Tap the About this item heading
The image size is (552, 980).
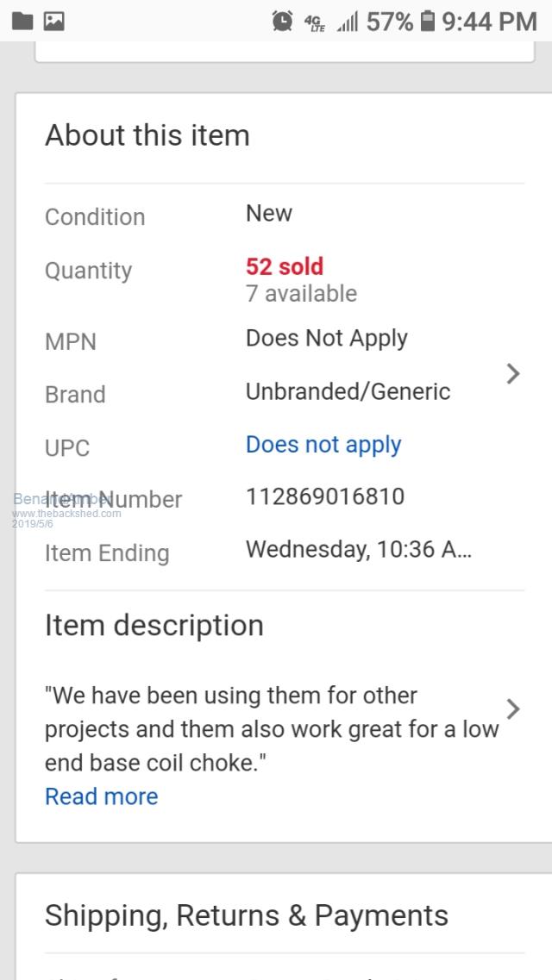click(x=147, y=135)
